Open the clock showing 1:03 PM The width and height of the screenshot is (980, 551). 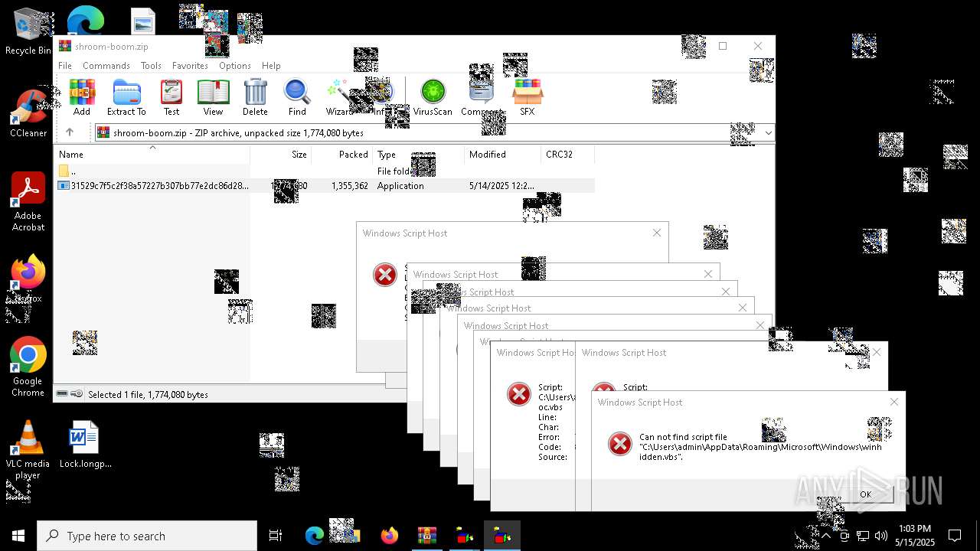point(915,536)
